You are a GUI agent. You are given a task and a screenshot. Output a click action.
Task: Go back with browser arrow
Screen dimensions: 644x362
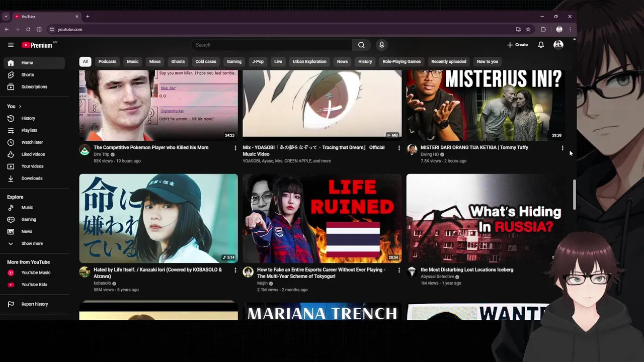(x=7, y=29)
